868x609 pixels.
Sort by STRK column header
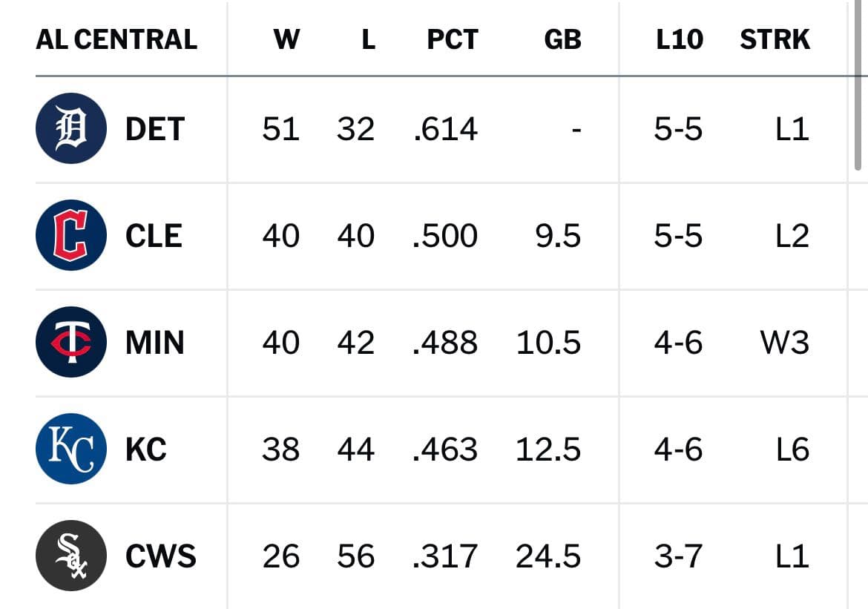pos(775,39)
